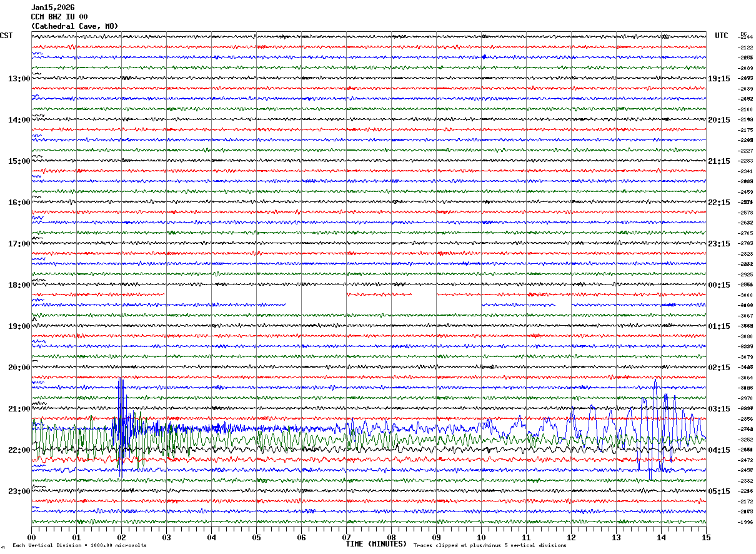Click the (Cathedral Cave, MO) location text
This screenshot has height=554, width=756.
[74, 26]
